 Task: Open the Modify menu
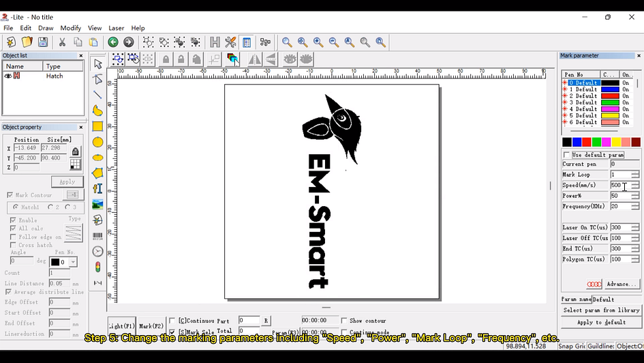[71, 28]
